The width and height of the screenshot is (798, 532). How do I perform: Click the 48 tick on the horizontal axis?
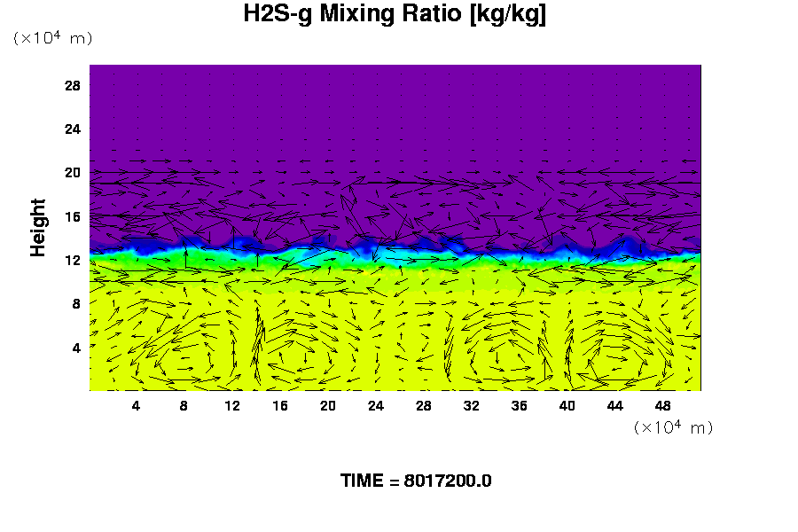tap(663, 405)
